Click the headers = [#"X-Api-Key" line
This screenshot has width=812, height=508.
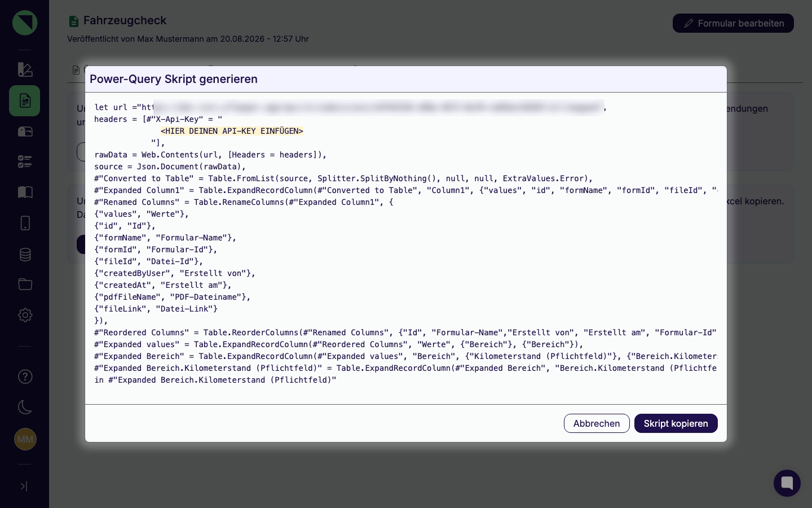(158, 119)
